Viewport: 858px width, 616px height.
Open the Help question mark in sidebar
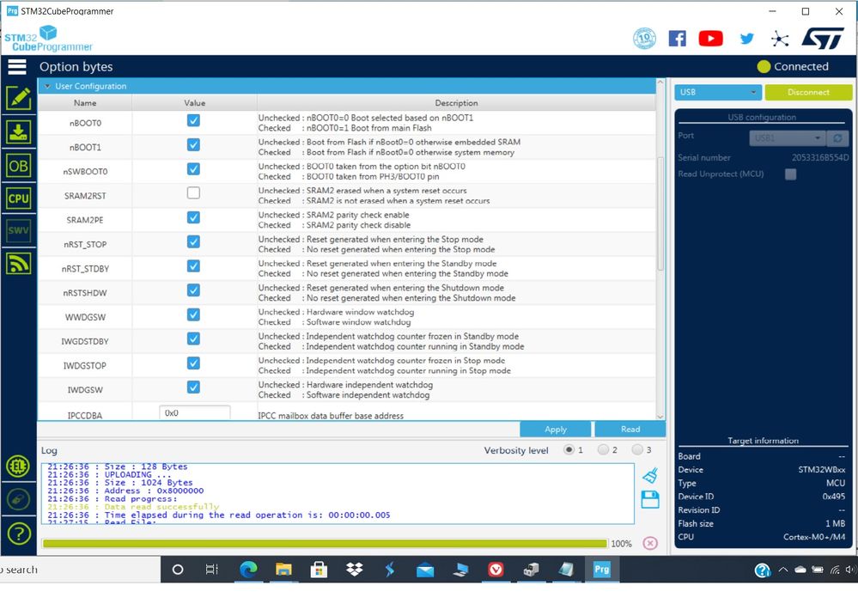[x=19, y=534]
